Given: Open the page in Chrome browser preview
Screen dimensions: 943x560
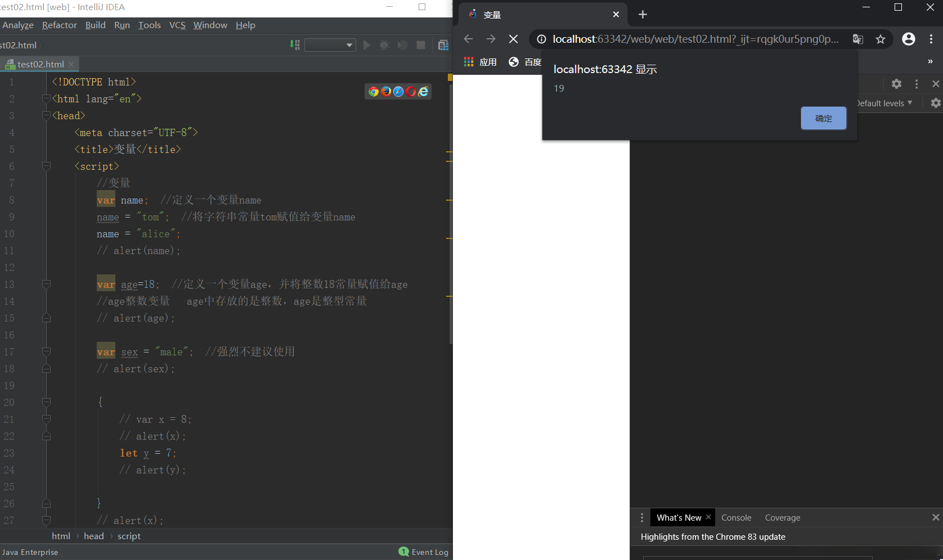Looking at the screenshot, I should point(374,91).
